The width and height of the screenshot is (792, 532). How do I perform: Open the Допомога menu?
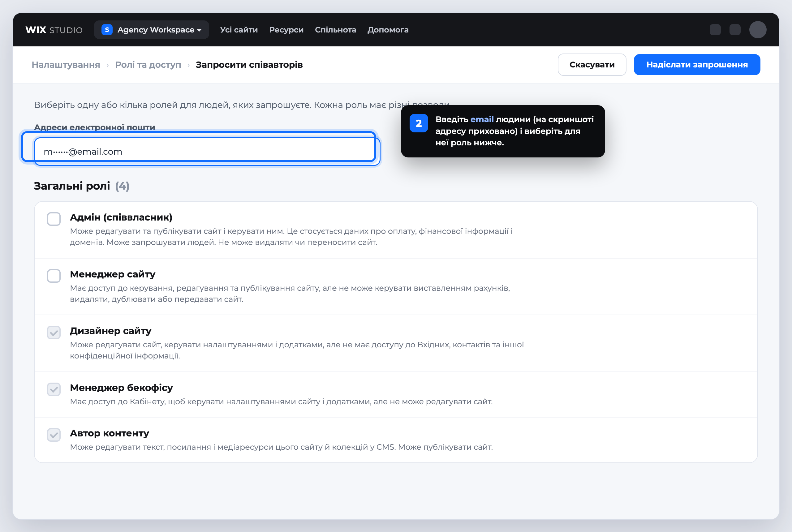click(388, 30)
